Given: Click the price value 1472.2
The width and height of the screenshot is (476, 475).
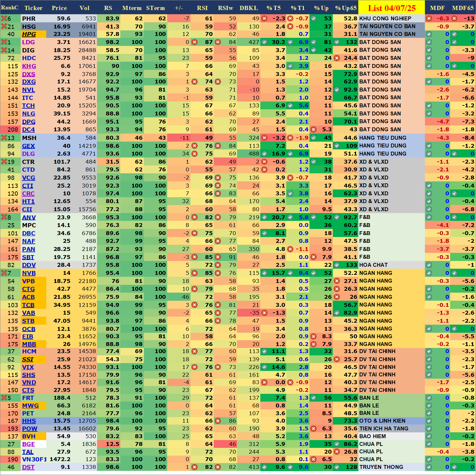Looking at the screenshot, I should [x=60, y=459].
